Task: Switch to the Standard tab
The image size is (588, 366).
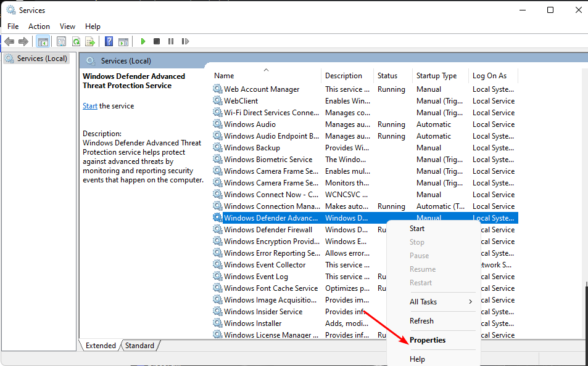Action: tap(139, 346)
